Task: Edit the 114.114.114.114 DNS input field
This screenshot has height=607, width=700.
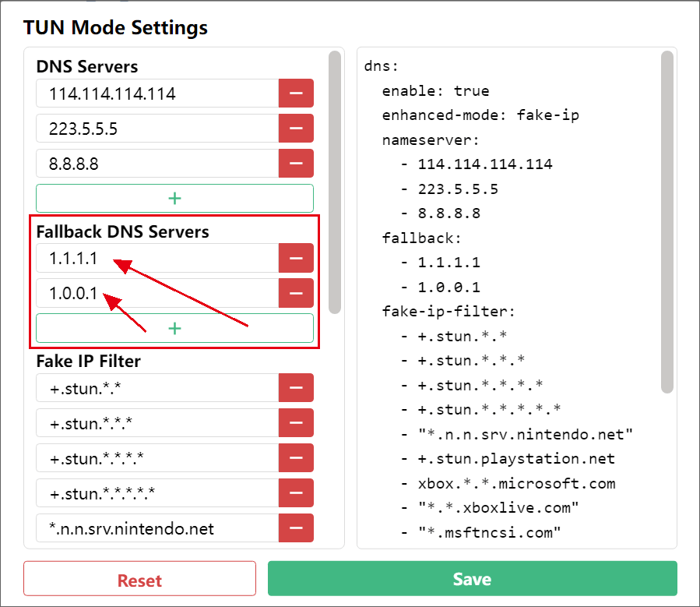Action: coord(157,94)
